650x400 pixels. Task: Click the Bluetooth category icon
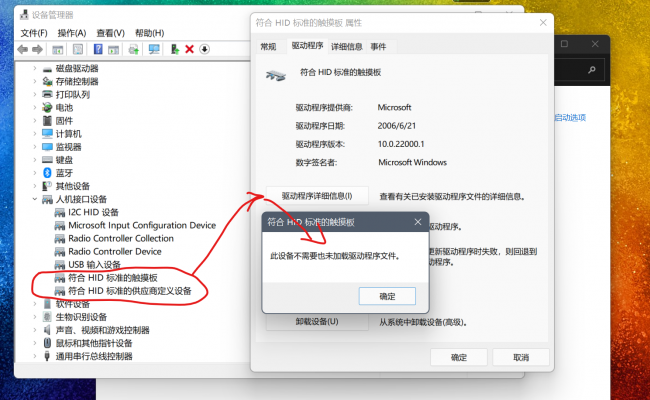(x=47, y=173)
